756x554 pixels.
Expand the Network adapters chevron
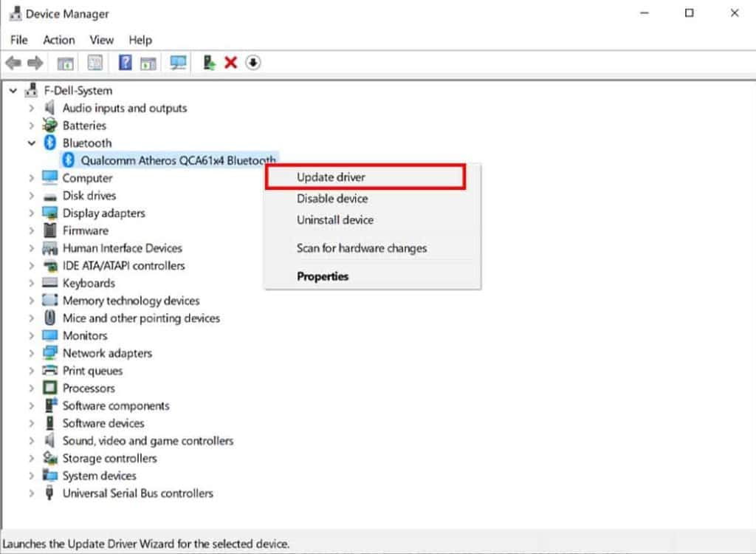32,353
